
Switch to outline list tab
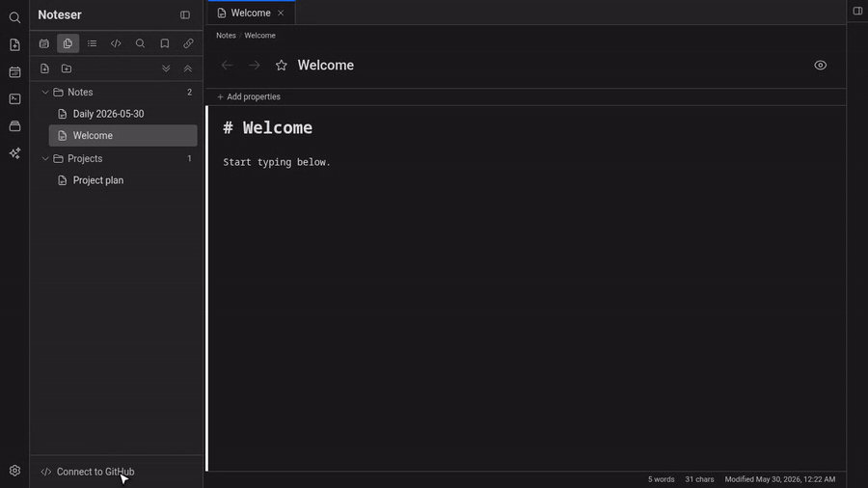[92, 43]
